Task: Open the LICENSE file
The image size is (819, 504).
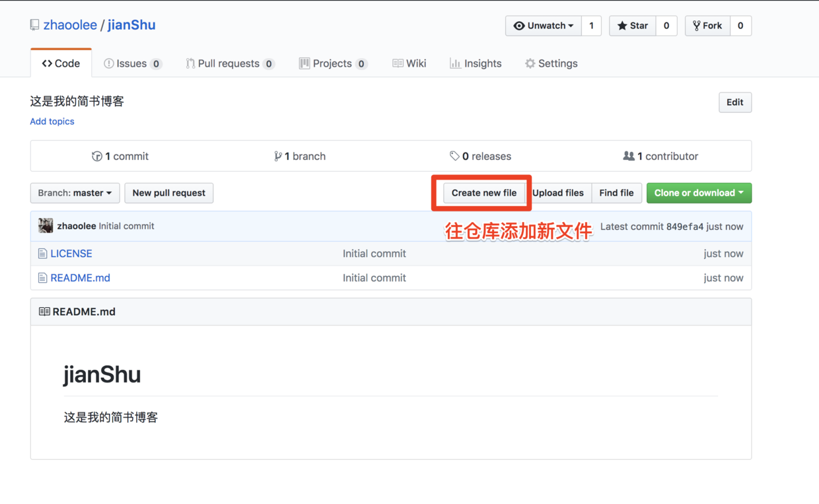Action: click(x=71, y=254)
